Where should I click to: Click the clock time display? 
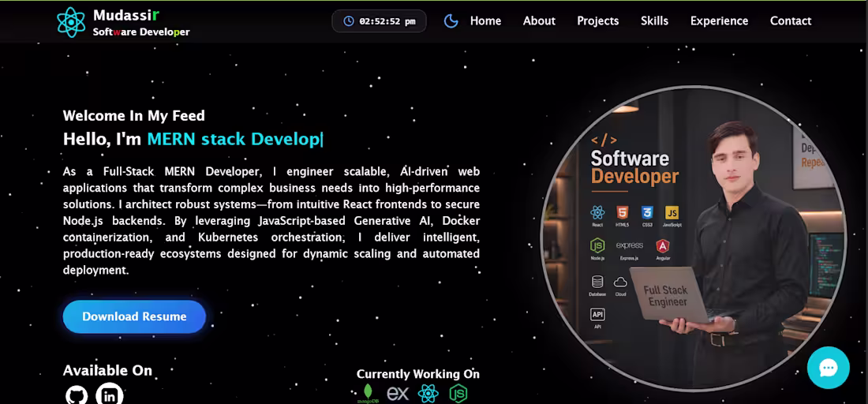click(380, 21)
